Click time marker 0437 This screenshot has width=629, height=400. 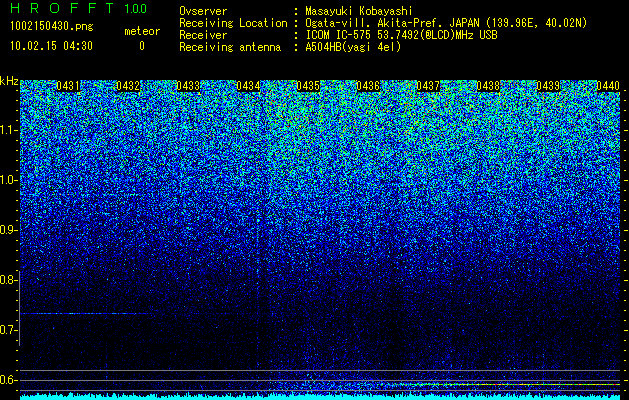pyautogui.click(x=428, y=86)
